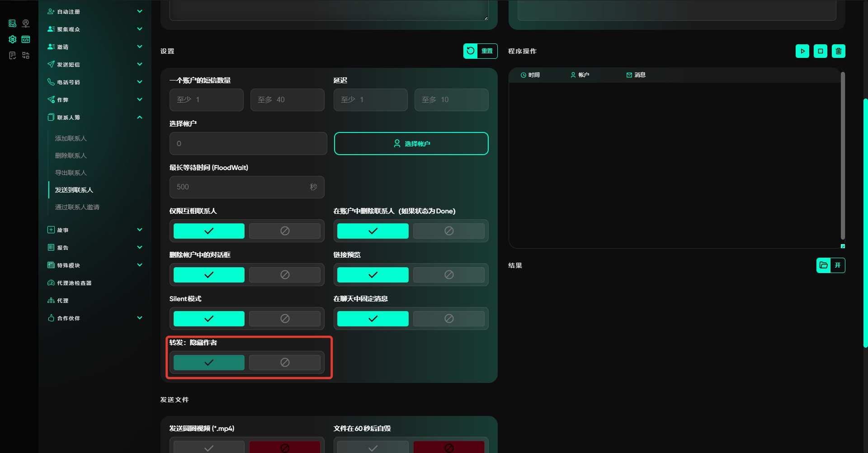Open 添加联系人 in the sidebar

(x=71, y=138)
